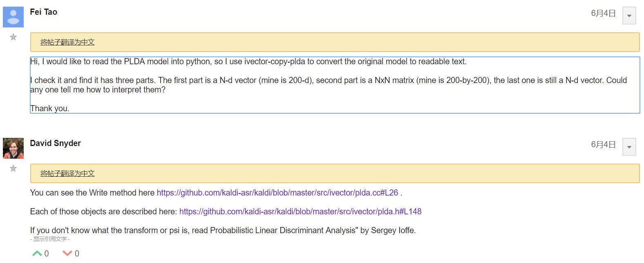Upvote David Snyder's reply

(37, 254)
